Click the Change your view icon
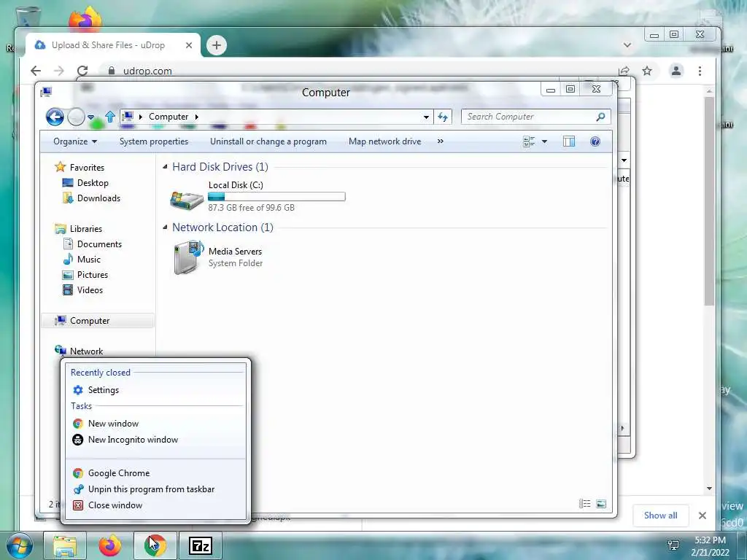 (529, 141)
